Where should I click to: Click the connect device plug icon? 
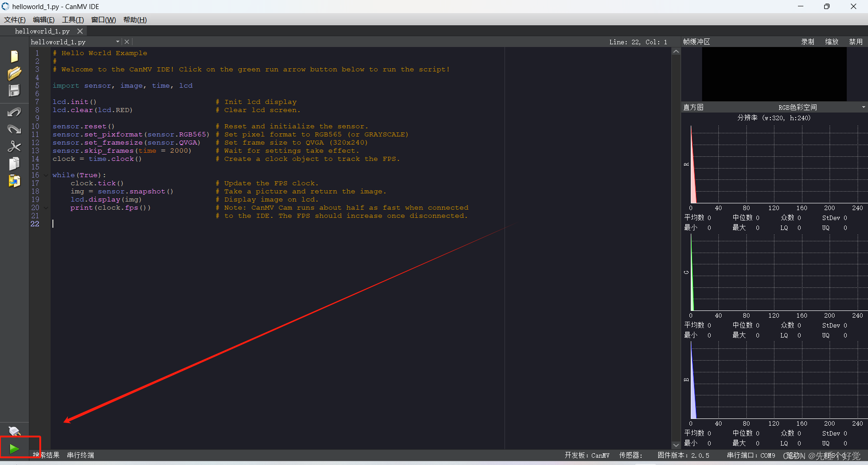[14, 431]
